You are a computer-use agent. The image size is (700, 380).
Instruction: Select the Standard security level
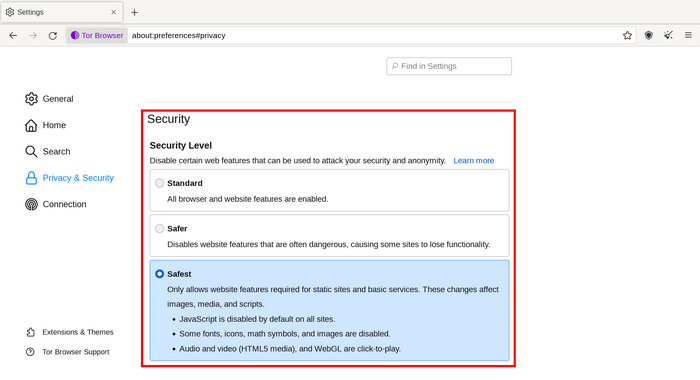point(159,183)
